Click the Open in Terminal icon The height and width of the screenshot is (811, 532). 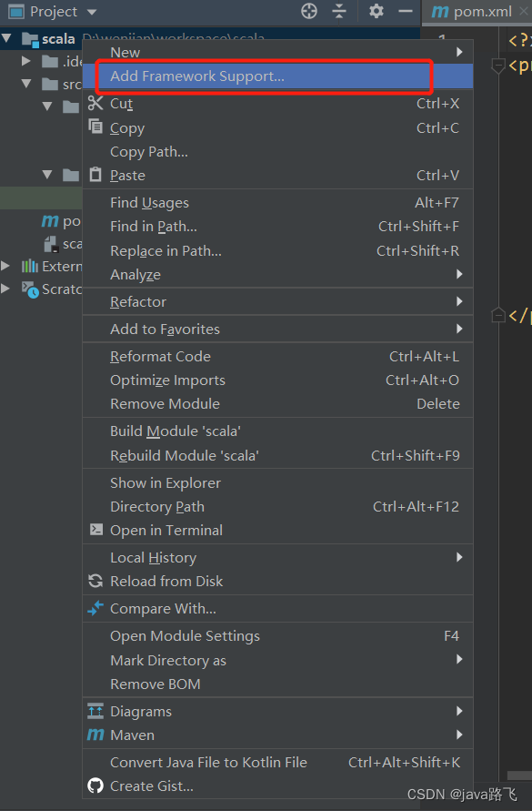click(95, 529)
